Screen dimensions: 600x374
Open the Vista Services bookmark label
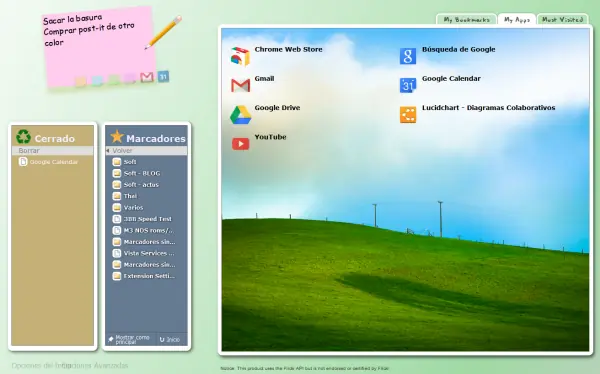(x=149, y=253)
